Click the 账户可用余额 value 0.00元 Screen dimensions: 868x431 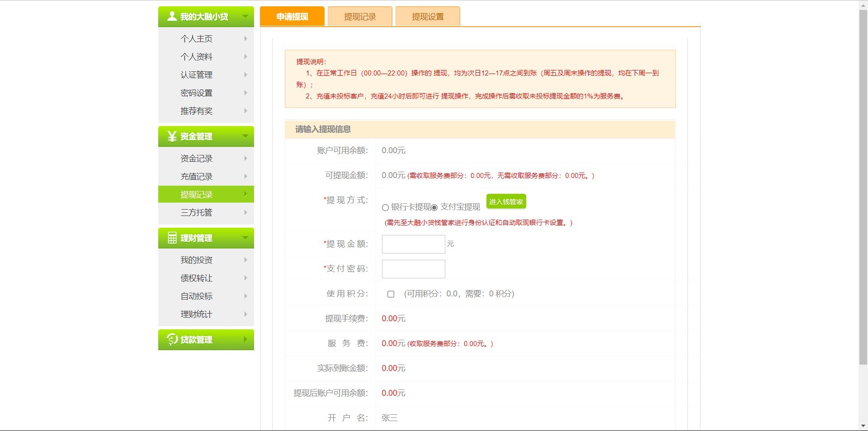point(393,150)
